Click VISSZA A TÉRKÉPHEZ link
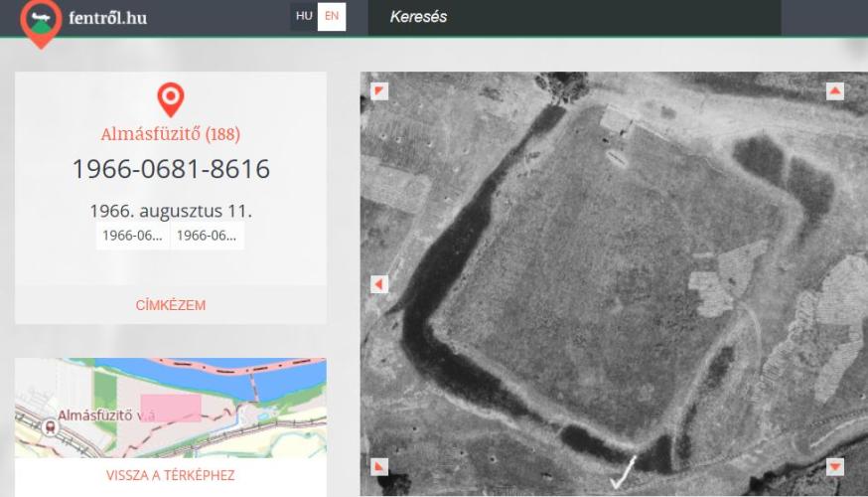Screen dimensions: 868x497 (171, 475)
